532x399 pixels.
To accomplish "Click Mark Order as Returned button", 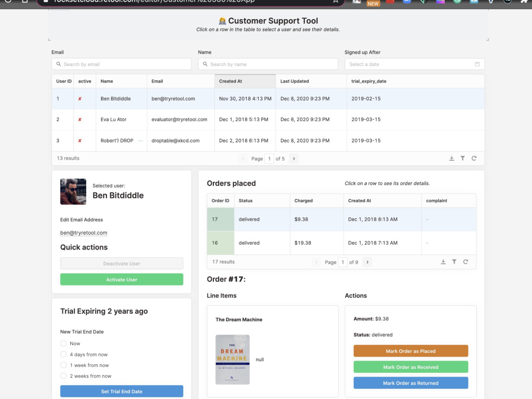I will [x=411, y=383].
